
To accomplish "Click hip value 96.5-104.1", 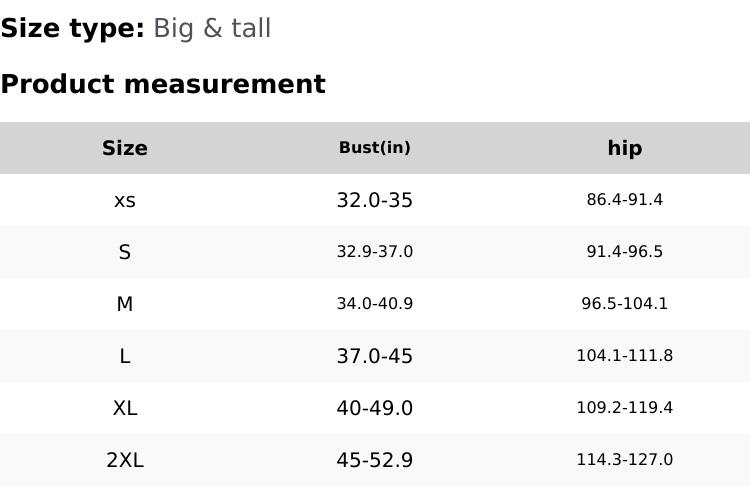I will pyautogui.click(x=625, y=304).
